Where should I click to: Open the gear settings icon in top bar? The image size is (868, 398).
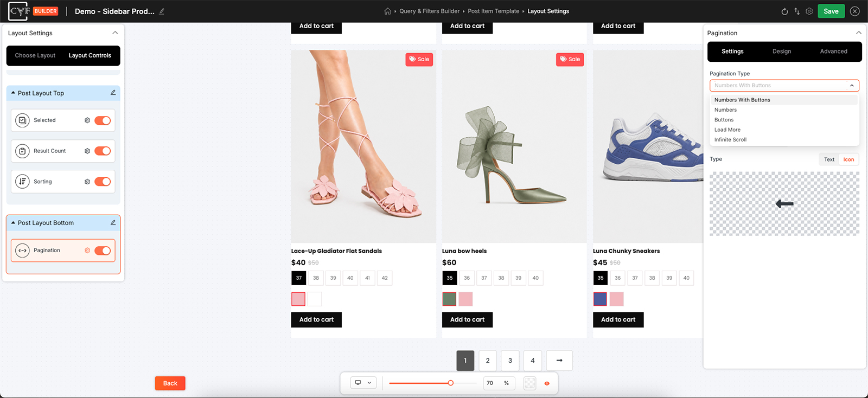[809, 11]
